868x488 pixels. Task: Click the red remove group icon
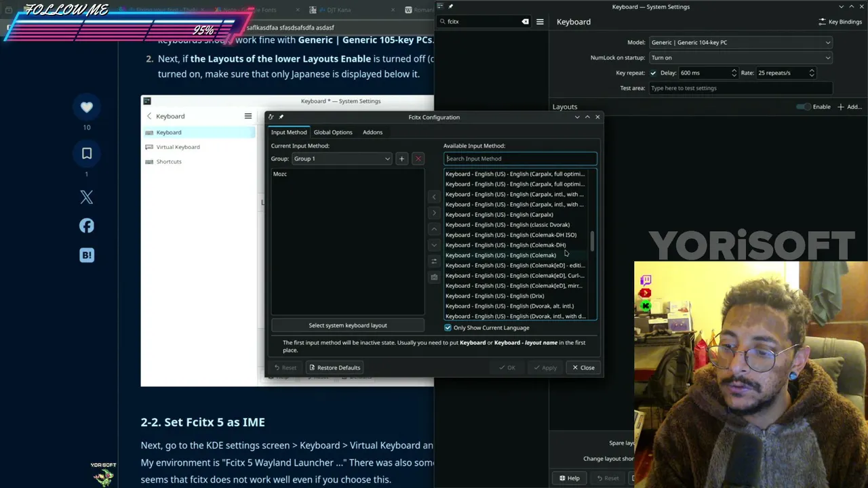tap(418, 159)
